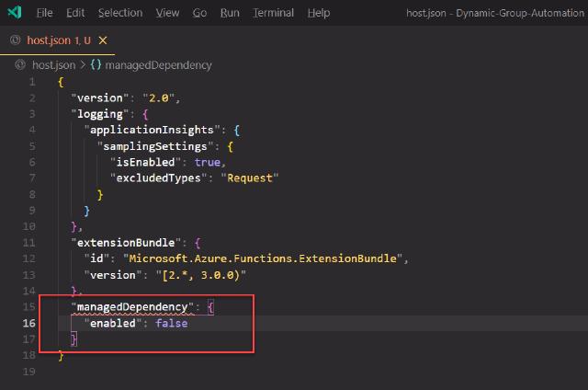Viewport: 588px width, 390px height.
Task: Open the Edit menu
Action: 75,13
